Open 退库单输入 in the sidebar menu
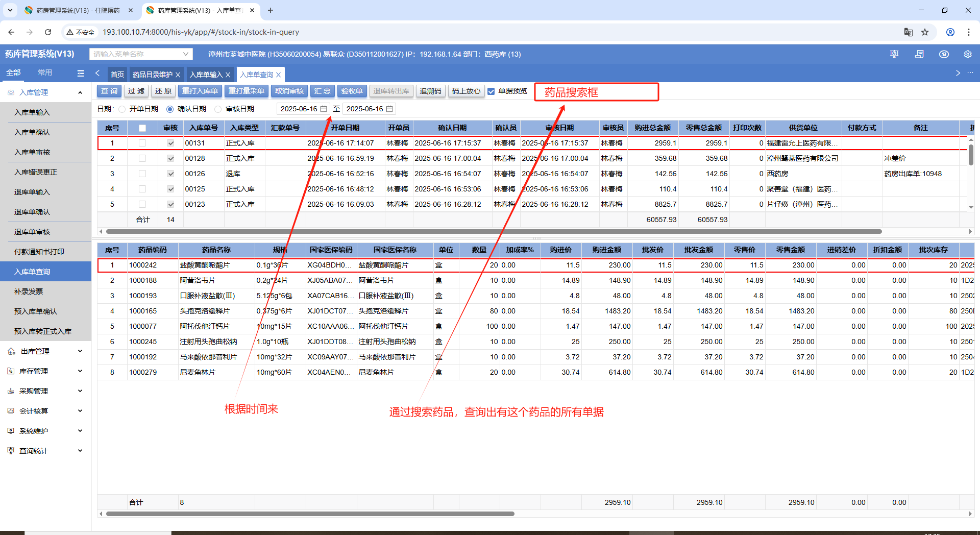 click(45, 192)
